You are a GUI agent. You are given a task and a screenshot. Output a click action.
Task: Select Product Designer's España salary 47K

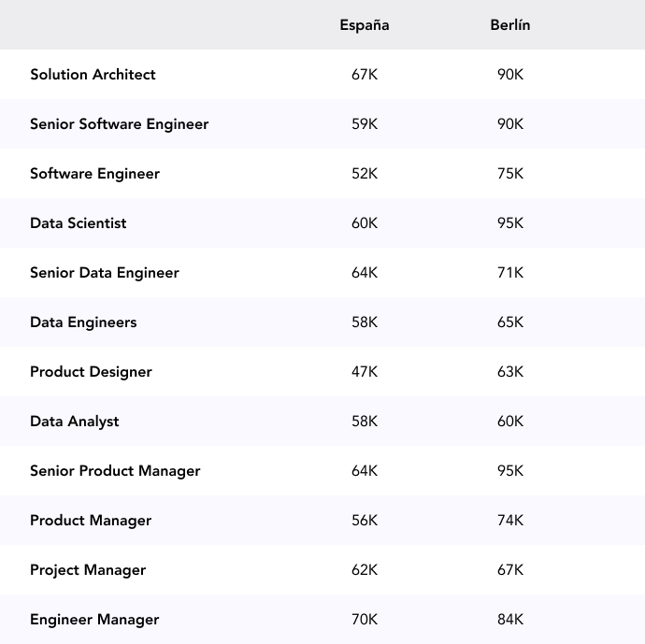point(365,372)
